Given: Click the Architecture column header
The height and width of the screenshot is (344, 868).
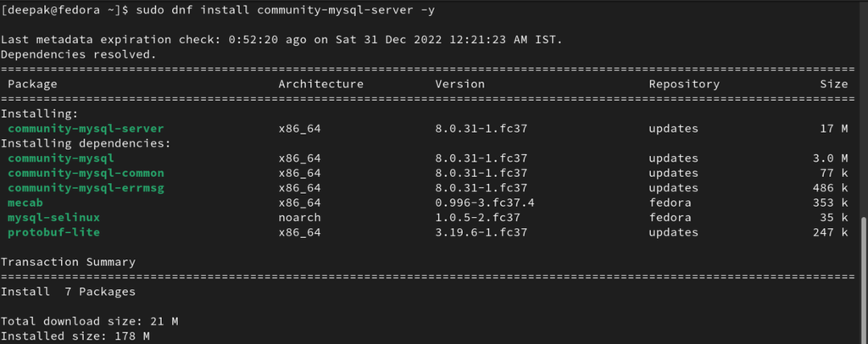Looking at the screenshot, I should (x=320, y=84).
